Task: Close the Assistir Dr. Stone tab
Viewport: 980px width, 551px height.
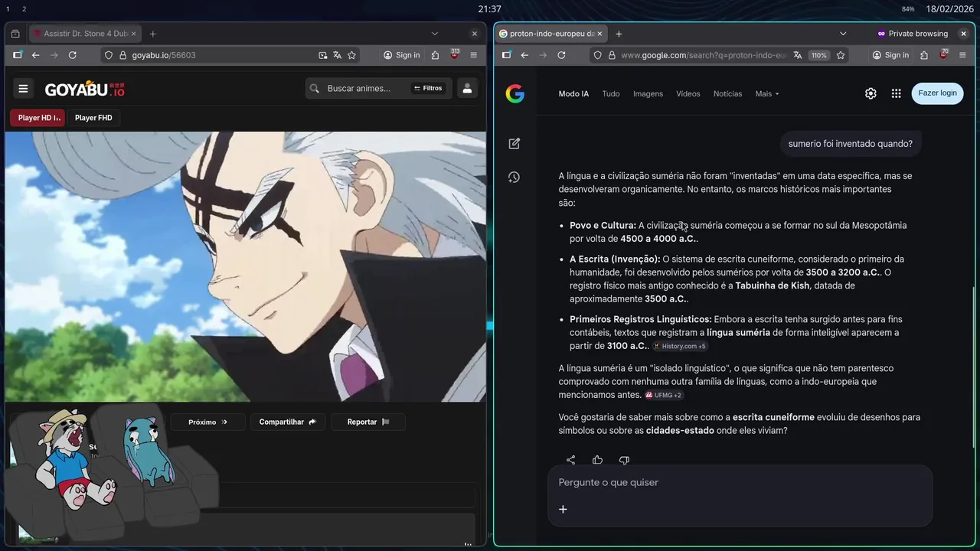Action: [134, 34]
